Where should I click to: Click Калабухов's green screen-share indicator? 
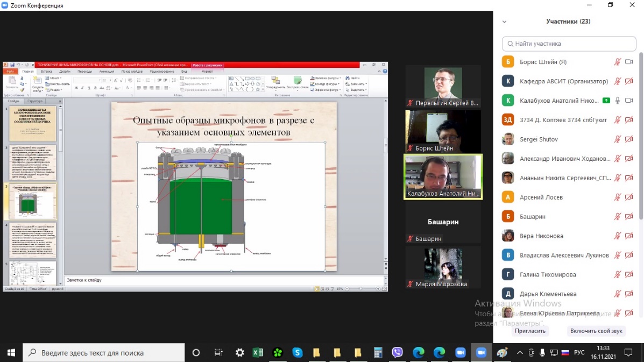click(x=606, y=101)
